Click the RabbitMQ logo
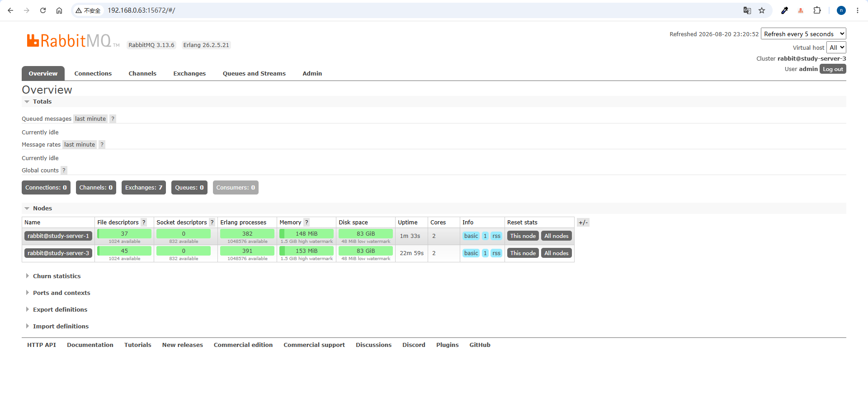 click(x=73, y=41)
